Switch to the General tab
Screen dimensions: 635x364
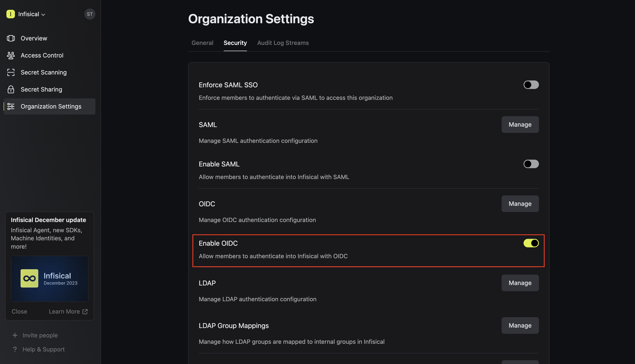click(202, 43)
